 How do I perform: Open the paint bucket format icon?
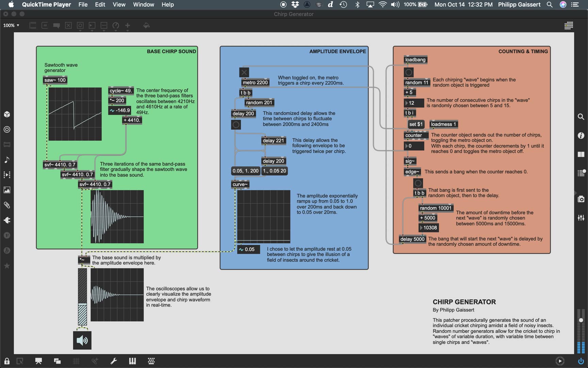click(x=146, y=26)
